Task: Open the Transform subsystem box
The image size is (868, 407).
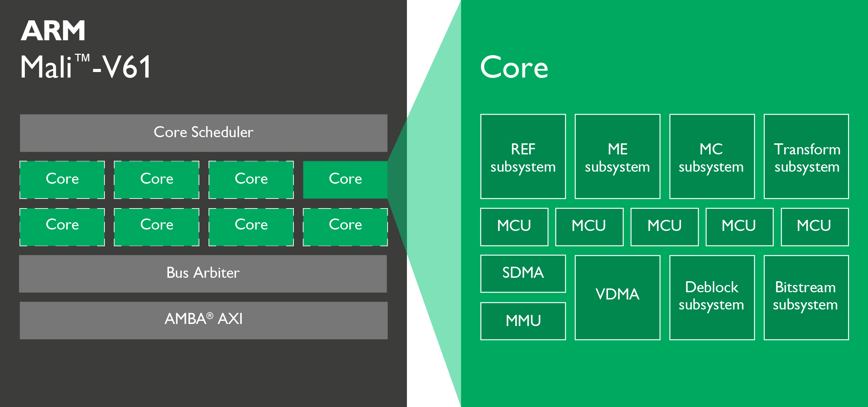Action: click(x=806, y=157)
